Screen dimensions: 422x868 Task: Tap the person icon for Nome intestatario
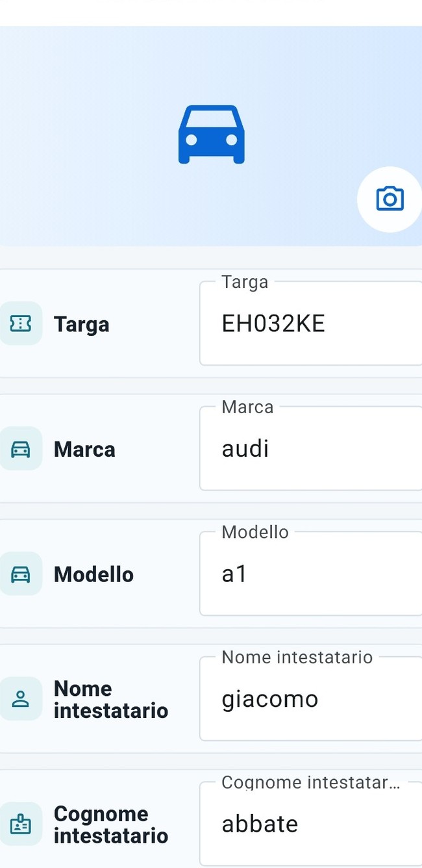tap(21, 699)
